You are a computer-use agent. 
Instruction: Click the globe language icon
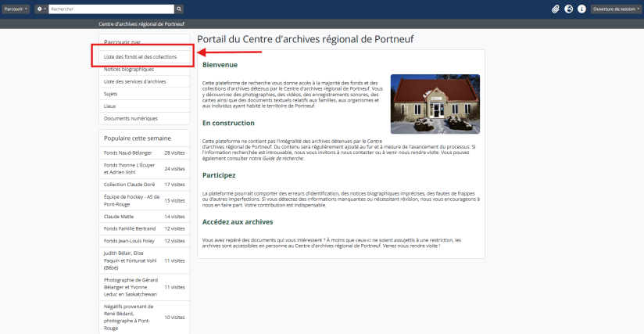click(569, 9)
